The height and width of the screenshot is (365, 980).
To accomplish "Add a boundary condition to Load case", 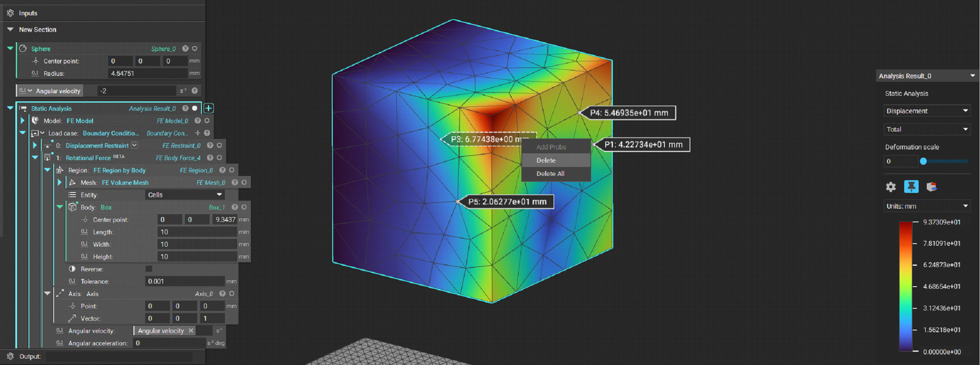I will point(198,133).
